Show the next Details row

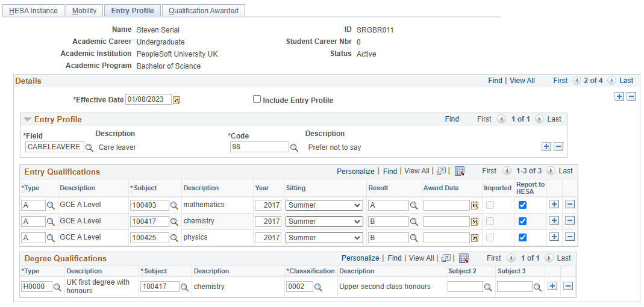tap(611, 81)
